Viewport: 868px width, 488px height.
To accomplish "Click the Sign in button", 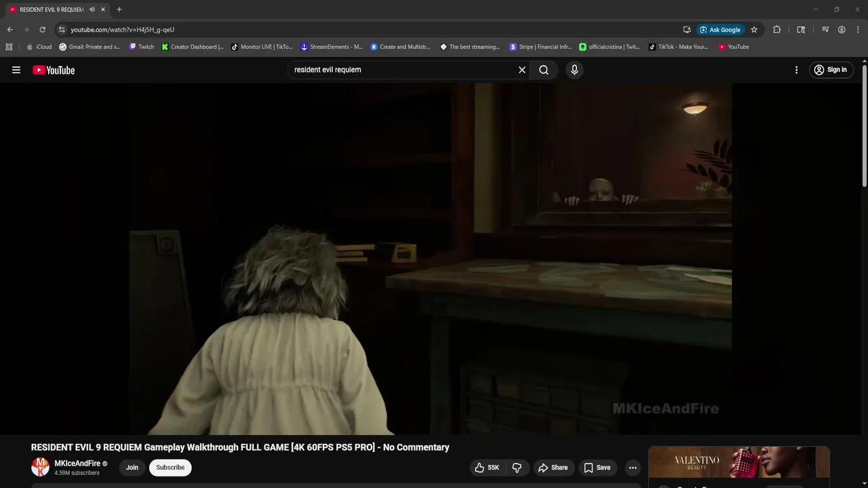I will (831, 70).
